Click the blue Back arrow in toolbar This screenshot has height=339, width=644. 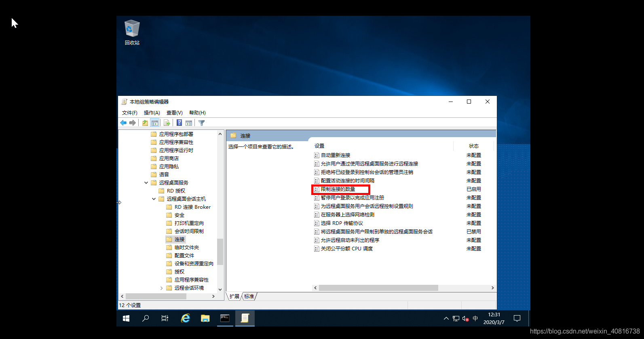pyautogui.click(x=123, y=123)
